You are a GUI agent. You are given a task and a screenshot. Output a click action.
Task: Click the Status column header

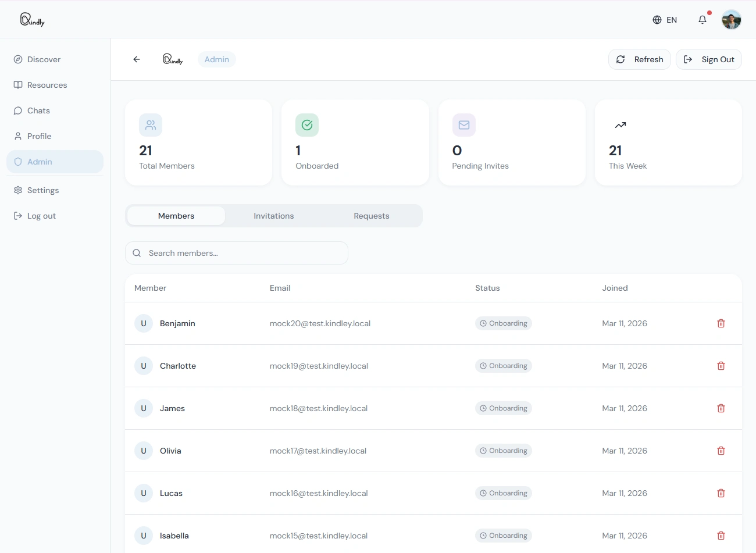pyautogui.click(x=487, y=288)
